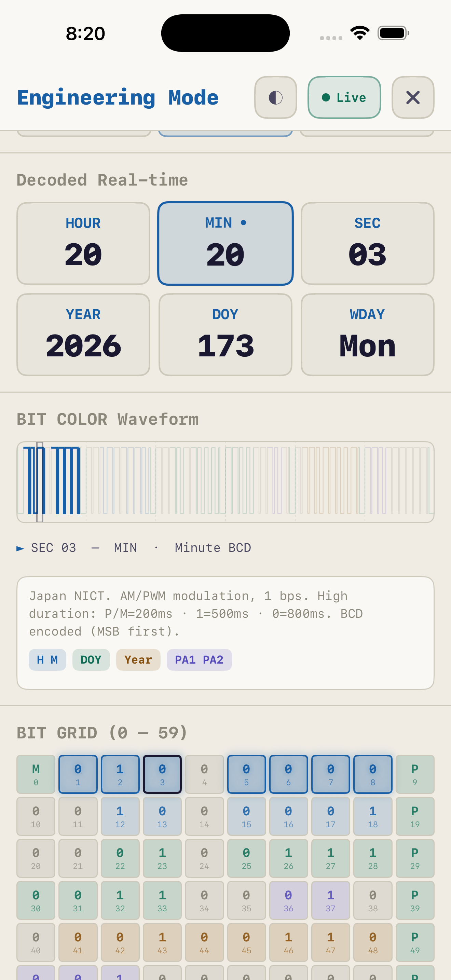
Task: Select position marker P cell 19
Action: (x=415, y=816)
